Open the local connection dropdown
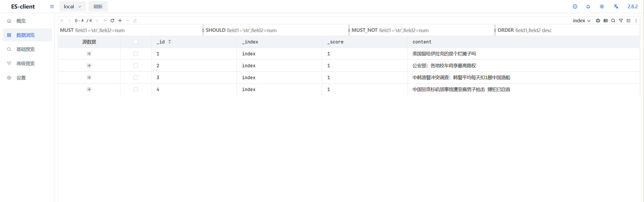The image size is (644, 202). pyautogui.click(x=72, y=7)
